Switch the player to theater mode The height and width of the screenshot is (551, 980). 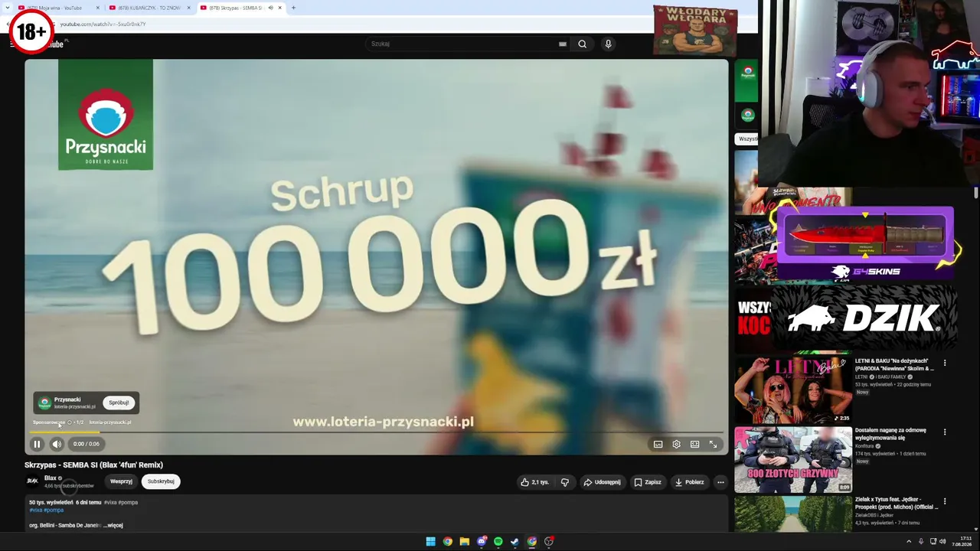click(x=694, y=444)
